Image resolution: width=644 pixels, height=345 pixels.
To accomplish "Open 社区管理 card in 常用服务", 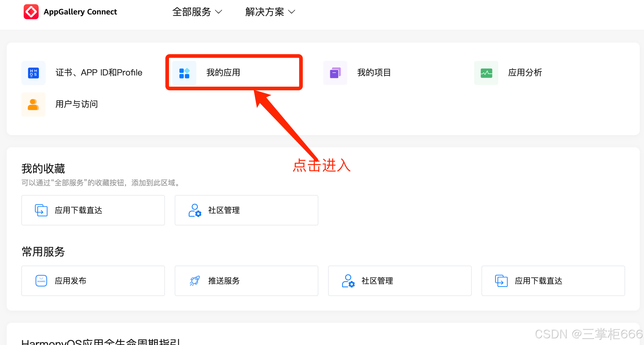I will [x=400, y=281].
